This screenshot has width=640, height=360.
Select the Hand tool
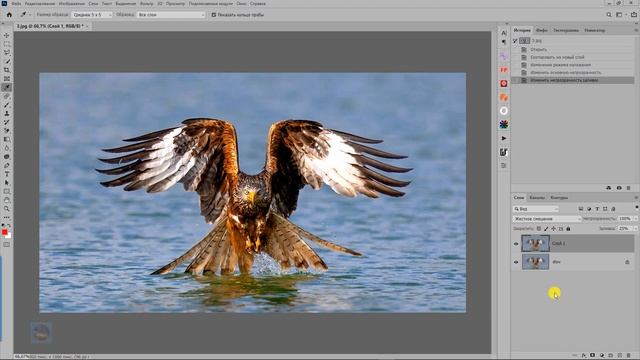click(7, 200)
